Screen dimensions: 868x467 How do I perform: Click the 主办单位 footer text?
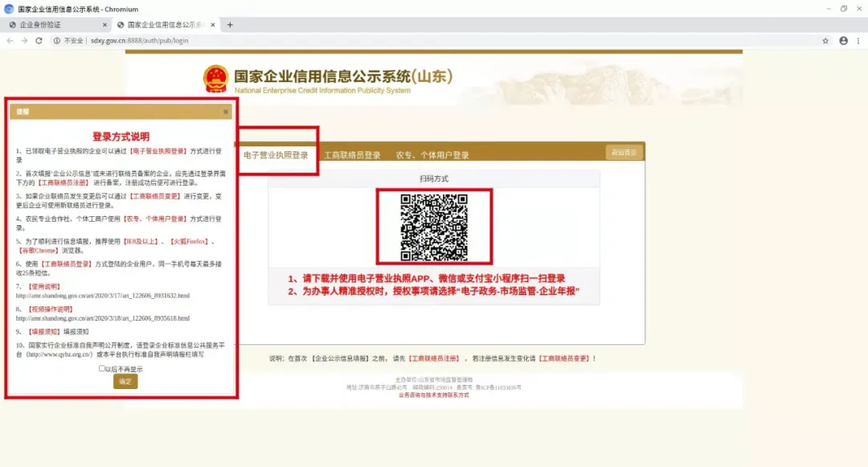coord(434,380)
